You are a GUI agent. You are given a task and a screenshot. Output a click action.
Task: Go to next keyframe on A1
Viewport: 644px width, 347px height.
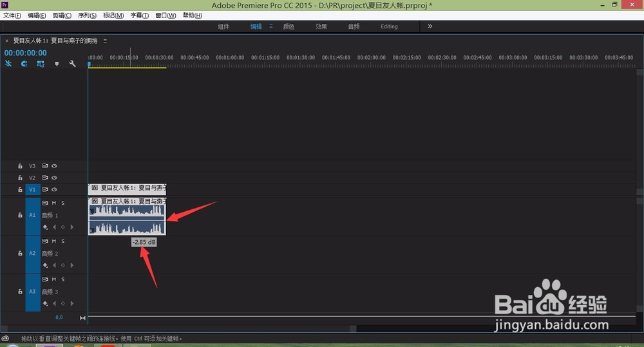click(x=72, y=227)
